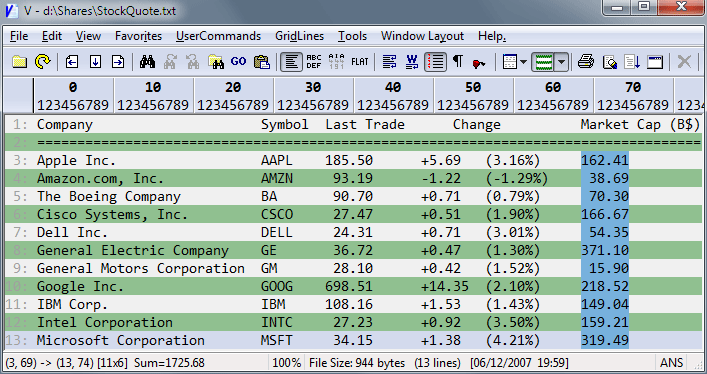The image size is (707, 374).
Task: Click the page right arrow icon
Action: (x=118, y=62)
